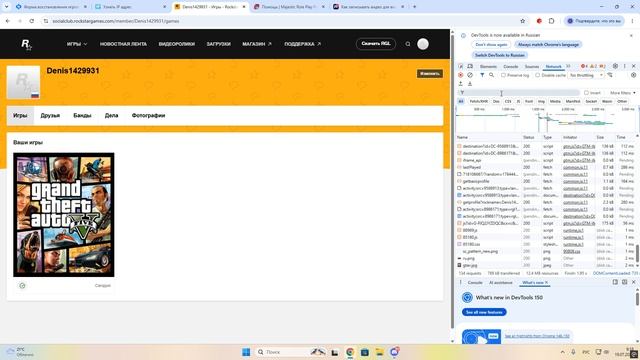Open the МАГАЗИН external link menu
Image resolution: width=640 pixels, height=360 pixels.
(257, 44)
